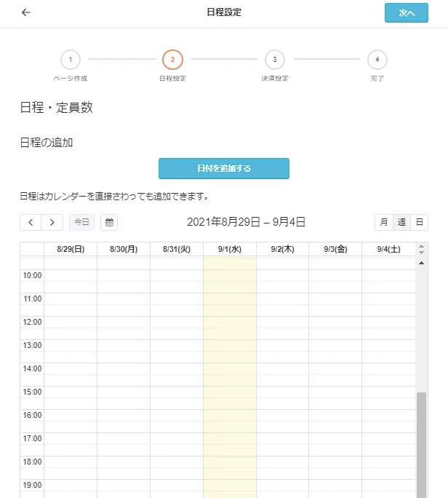
Task: Switch to day view (日)
Action: click(419, 223)
